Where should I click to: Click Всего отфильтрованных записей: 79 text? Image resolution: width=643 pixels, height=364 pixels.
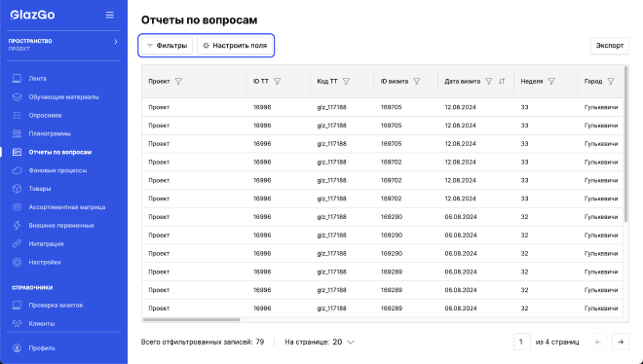[203, 342]
